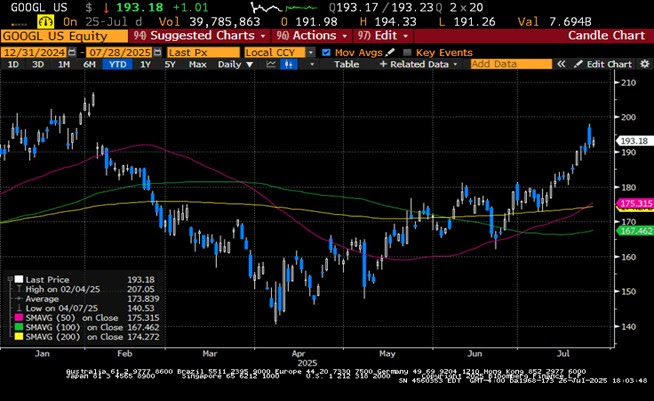Viewport: 654px width, 401px height.
Task: Select the 1Y range tab
Action: [145, 64]
